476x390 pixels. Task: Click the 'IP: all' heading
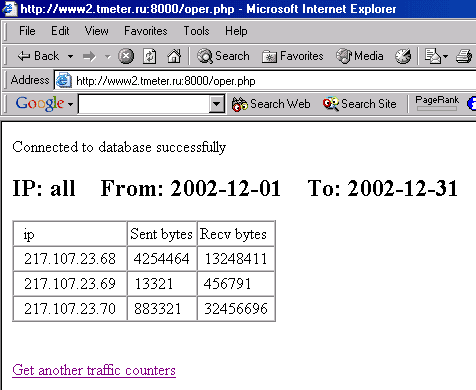click(44, 188)
